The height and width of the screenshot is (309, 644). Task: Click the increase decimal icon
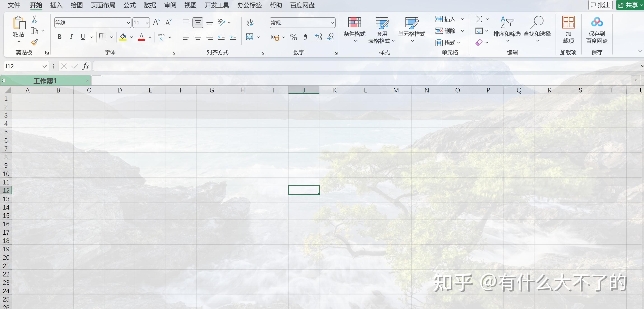[x=318, y=37]
